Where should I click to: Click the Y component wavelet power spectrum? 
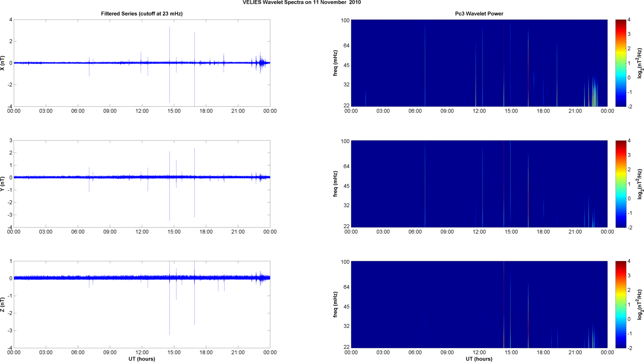(479, 184)
